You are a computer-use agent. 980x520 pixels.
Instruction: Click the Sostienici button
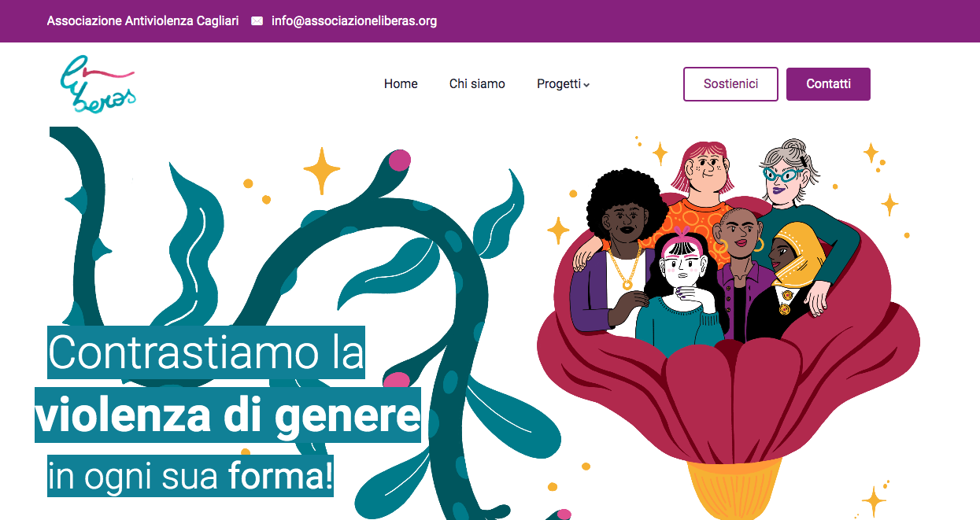pos(730,84)
